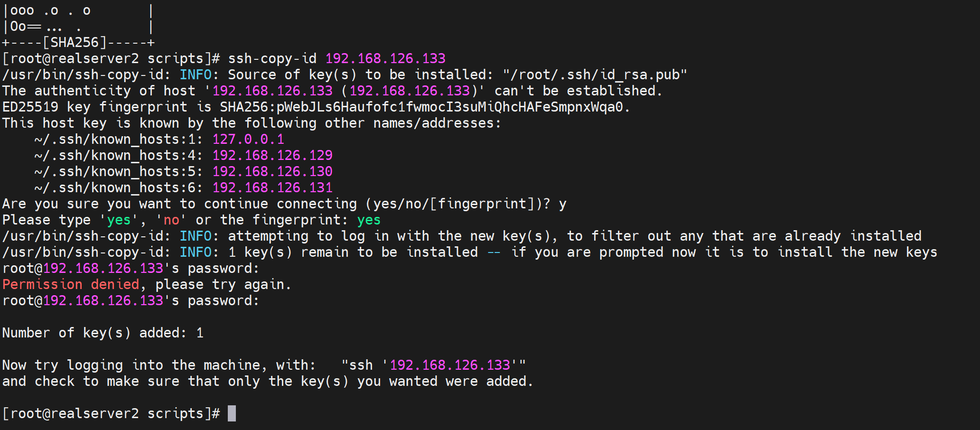This screenshot has height=430, width=980.
Task: Click the INFO label on the "Source of key(s)" line
Action: pyautogui.click(x=196, y=75)
